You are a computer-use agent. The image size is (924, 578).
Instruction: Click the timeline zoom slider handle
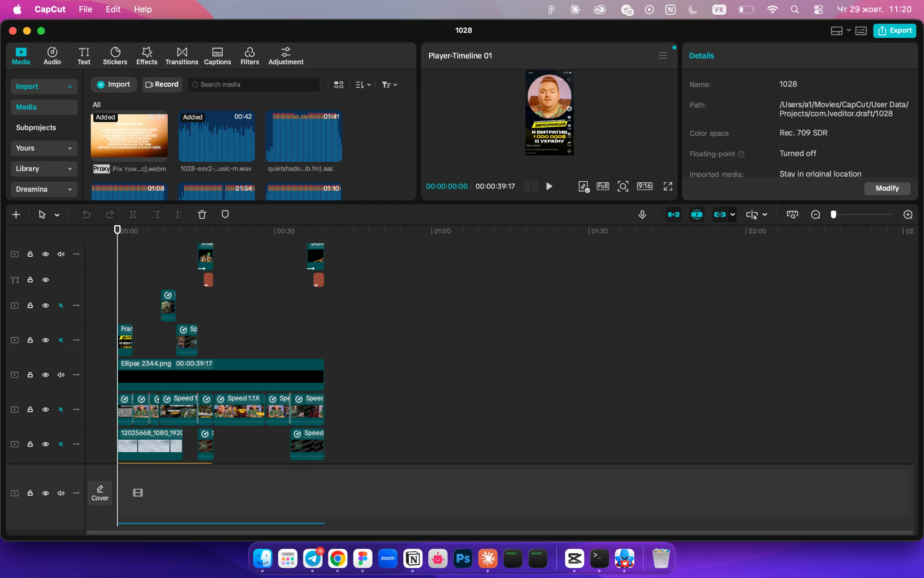(x=833, y=215)
